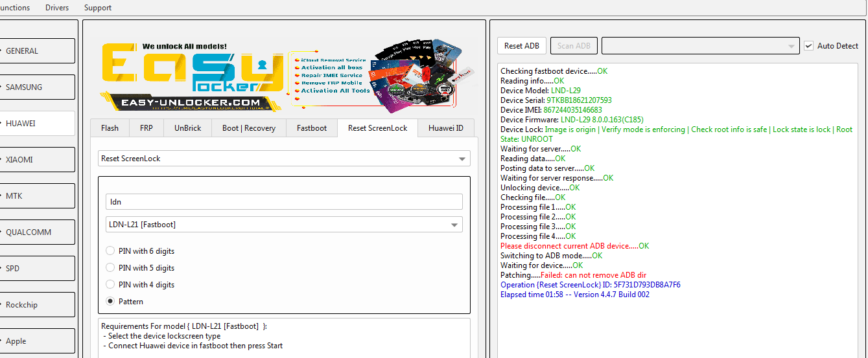
Task: Select the QUALCOMM chipset section
Action: coord(37,232)
